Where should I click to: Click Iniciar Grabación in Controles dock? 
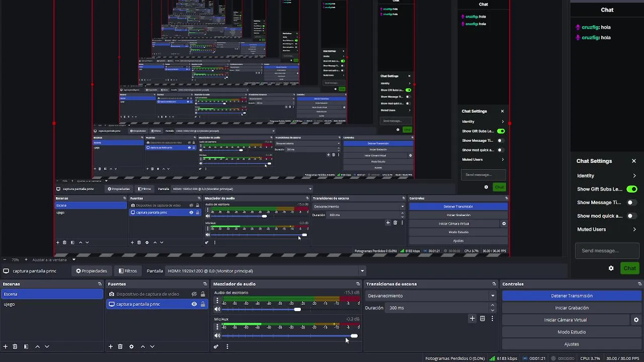pyautogui.click(x=572, y=308)
